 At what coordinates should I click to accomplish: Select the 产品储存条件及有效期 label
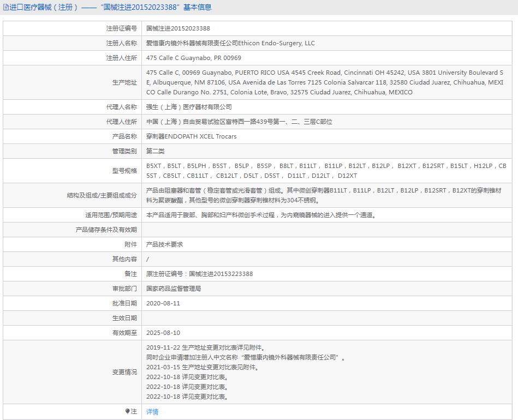(106, 230)
